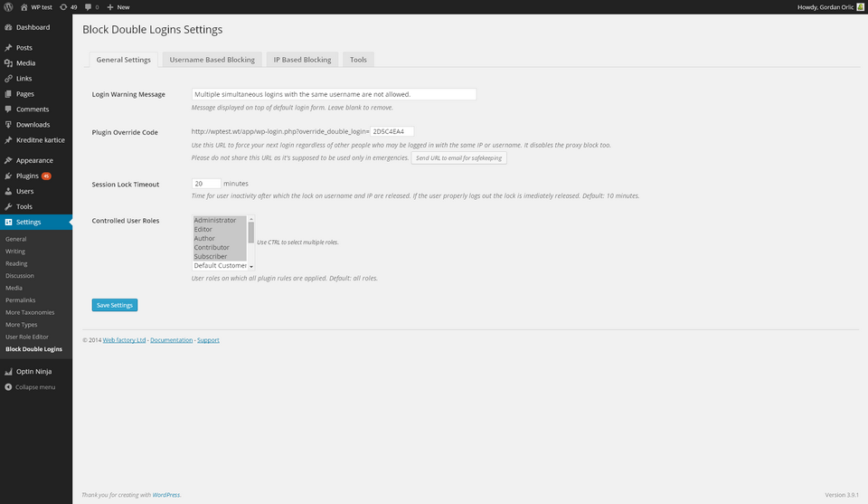Click the Login Warning Message text field

click(334, 94)
